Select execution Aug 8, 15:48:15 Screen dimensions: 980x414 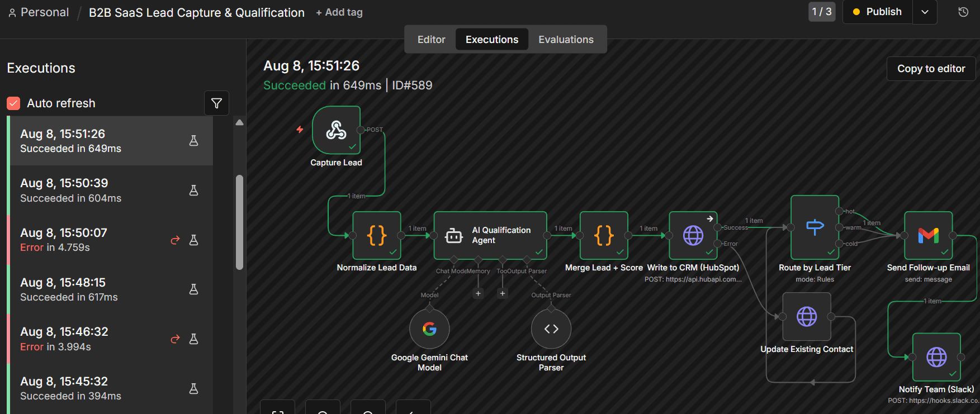(x=111, y=289)
